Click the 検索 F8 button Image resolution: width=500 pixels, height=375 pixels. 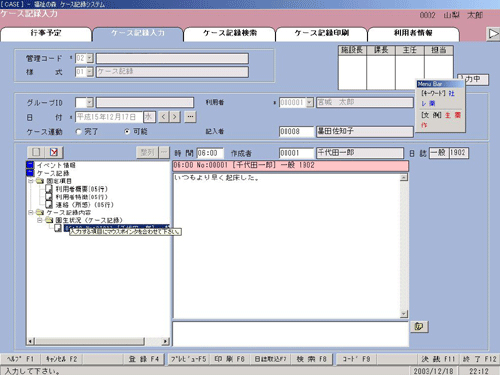tap(311, 359)
